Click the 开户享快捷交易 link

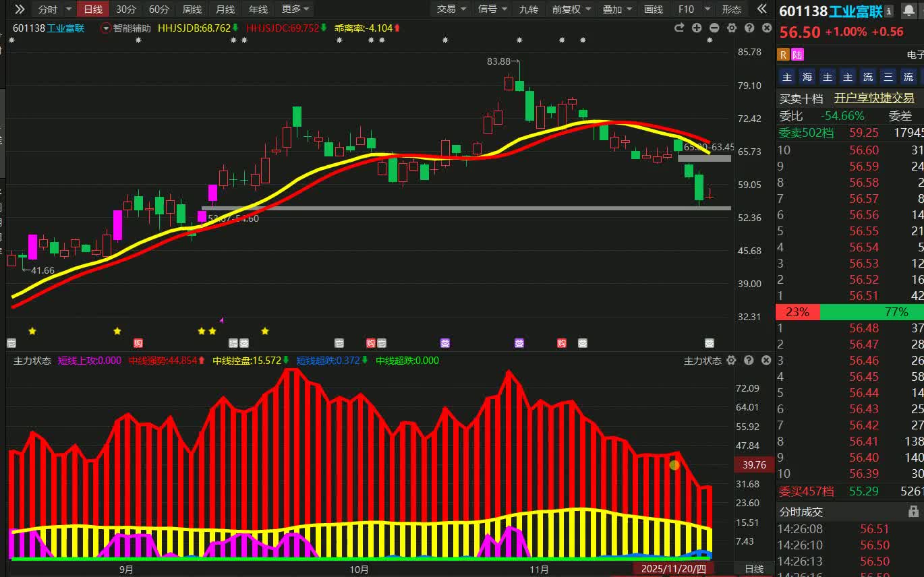874,98
